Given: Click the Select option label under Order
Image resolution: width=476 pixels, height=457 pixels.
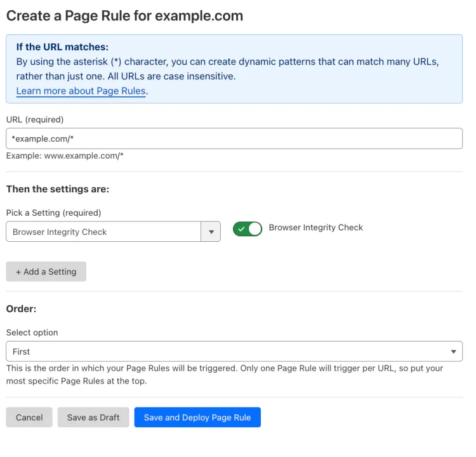Looking at the screenshot, I should pos(32,332).
